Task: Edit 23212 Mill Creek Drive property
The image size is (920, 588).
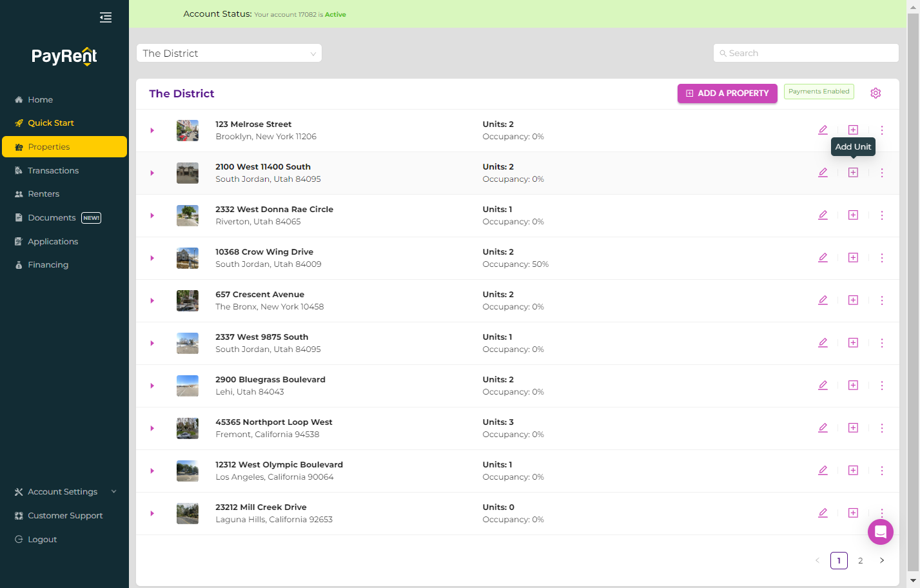Action: (823, 513)
